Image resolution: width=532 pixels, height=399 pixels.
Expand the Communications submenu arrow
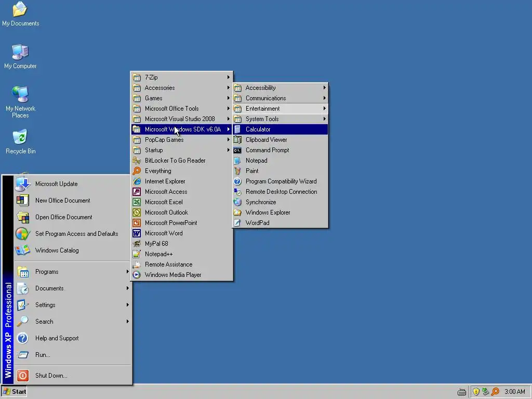tap(324, 98)
